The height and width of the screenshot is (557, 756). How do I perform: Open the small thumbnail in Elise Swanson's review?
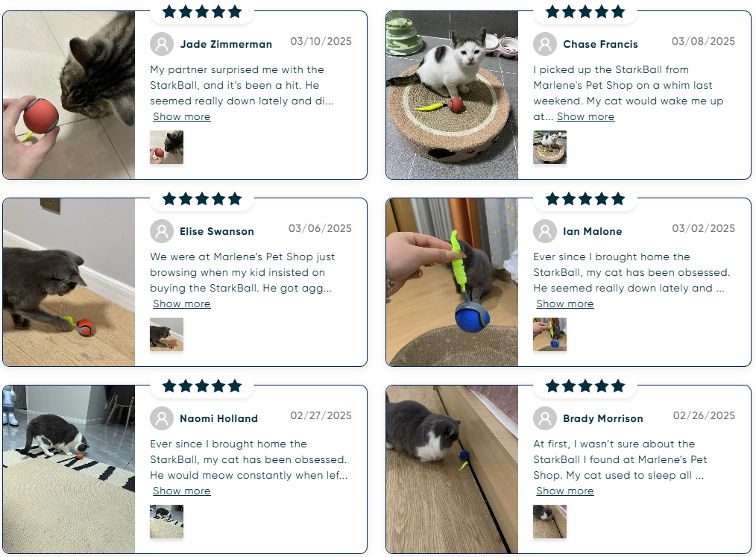click(166, 334)
